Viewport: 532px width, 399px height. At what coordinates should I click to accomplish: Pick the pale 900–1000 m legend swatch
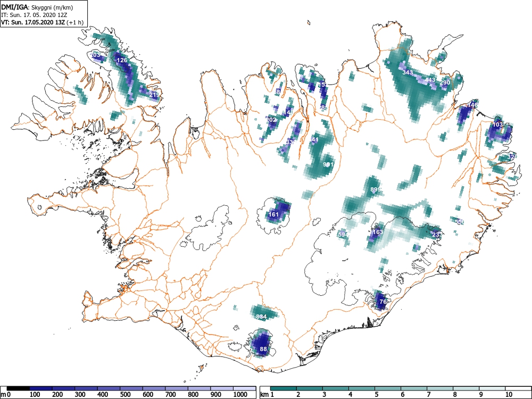tap(222, 388)
